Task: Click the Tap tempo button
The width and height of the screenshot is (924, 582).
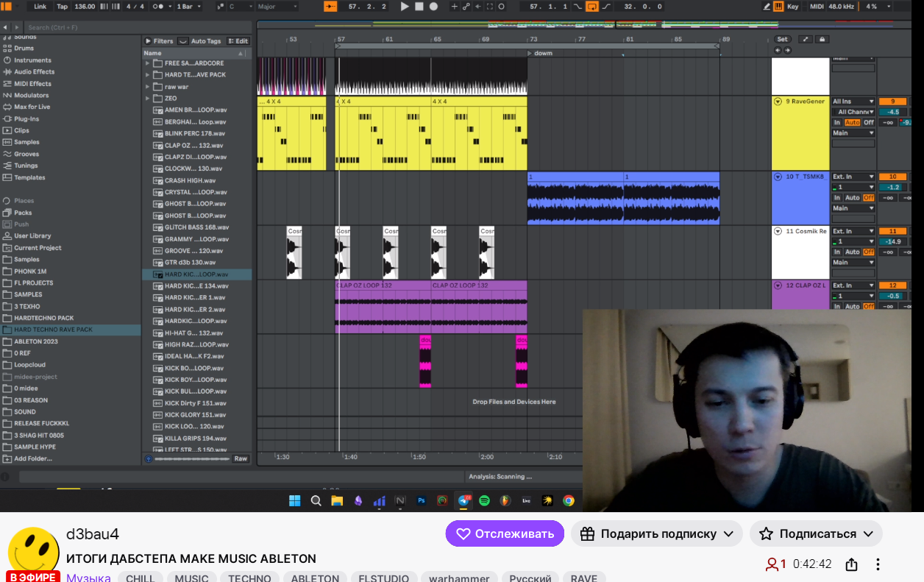Action: click(x=63, y=7)
